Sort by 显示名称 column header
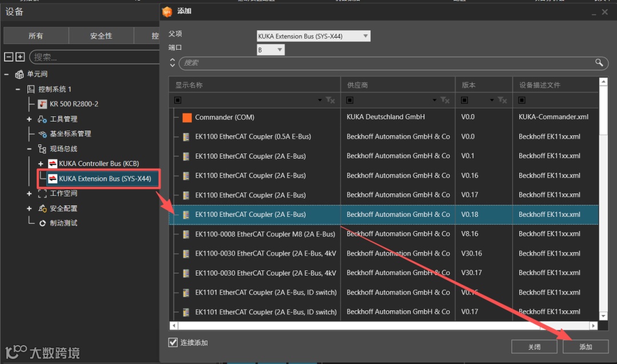617x364 pixels. (255, 85)
